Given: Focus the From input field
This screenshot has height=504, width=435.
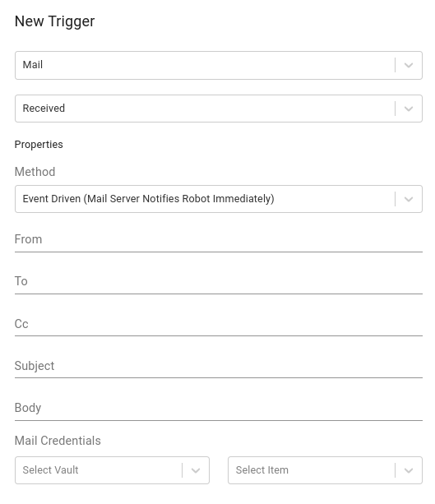Looking at the screenshot, I should [218, 240].
